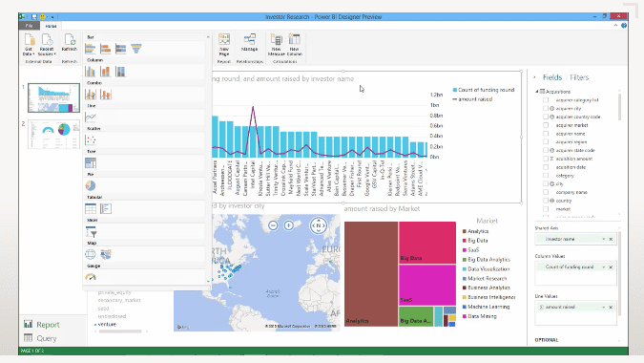Open page 1 thumbnail
This screenshot has width=644, height=363.
click(53, 97)
